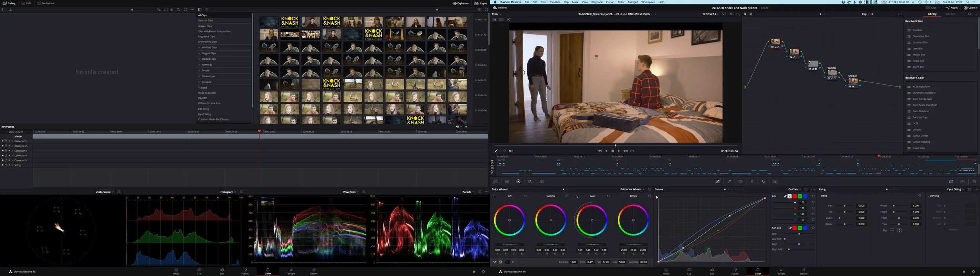Toggle the Keyframes panel

click(x=461, y=3)
